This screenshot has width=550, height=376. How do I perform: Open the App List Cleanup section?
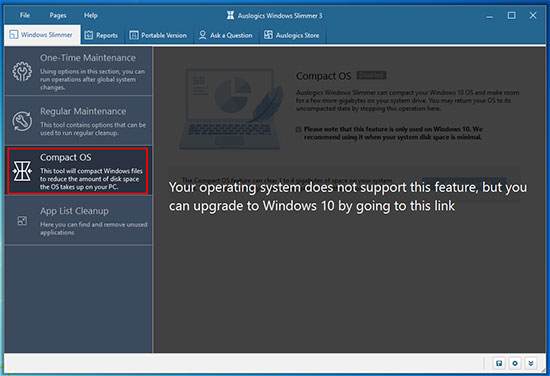click(x=79, y=220)
